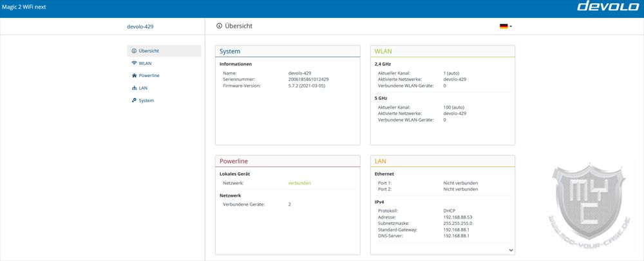Click the System wrench icon in sidebar
The image size is (644, 261).
point(134,100)
